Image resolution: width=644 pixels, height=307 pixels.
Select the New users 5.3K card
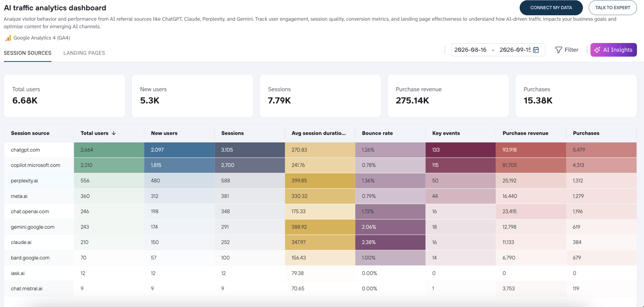192,96
